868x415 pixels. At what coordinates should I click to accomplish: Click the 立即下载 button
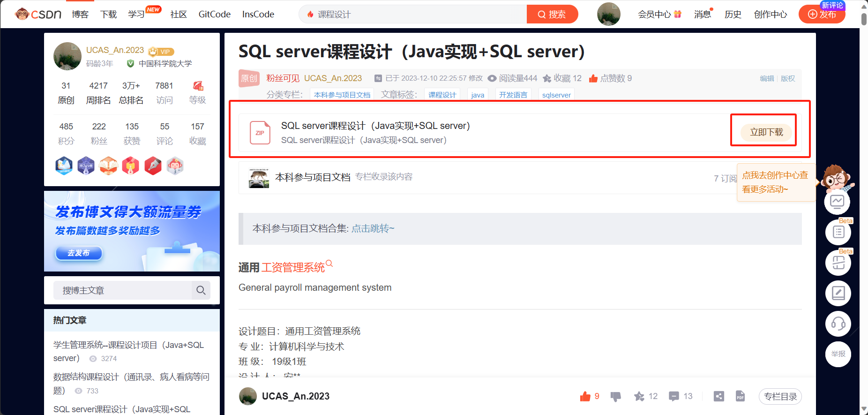tap(766, 132)
